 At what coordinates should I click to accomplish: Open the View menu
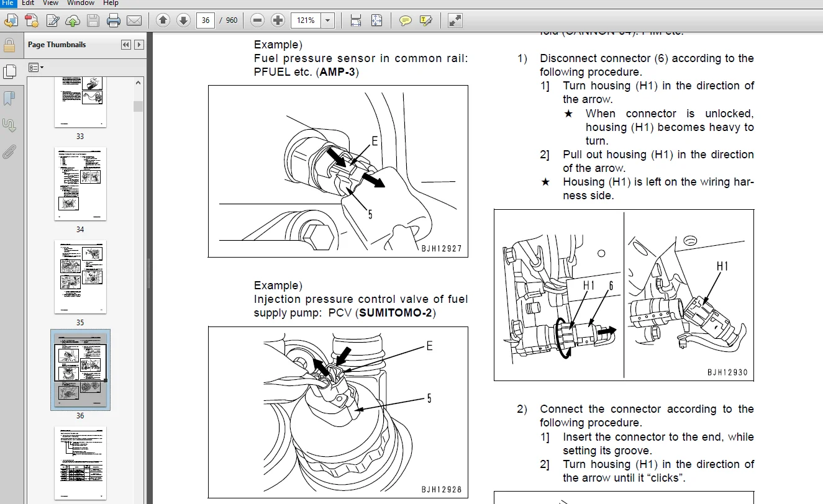[50, 3]
